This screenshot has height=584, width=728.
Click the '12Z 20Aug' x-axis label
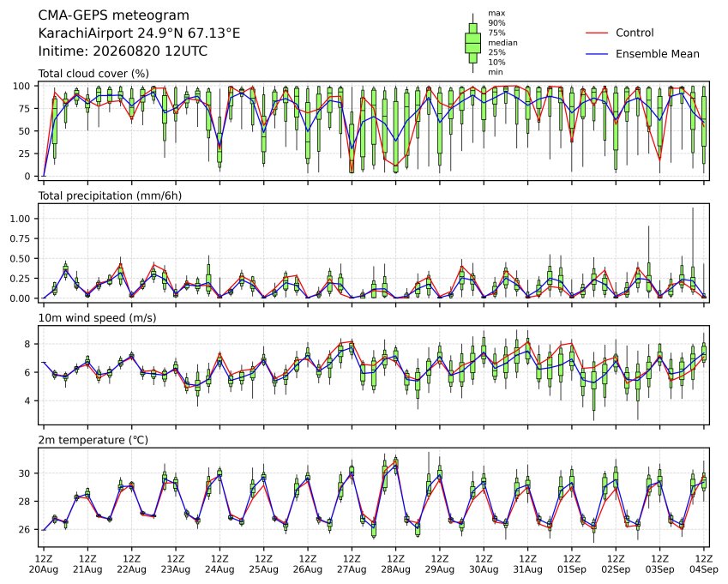tap(44, 564)
